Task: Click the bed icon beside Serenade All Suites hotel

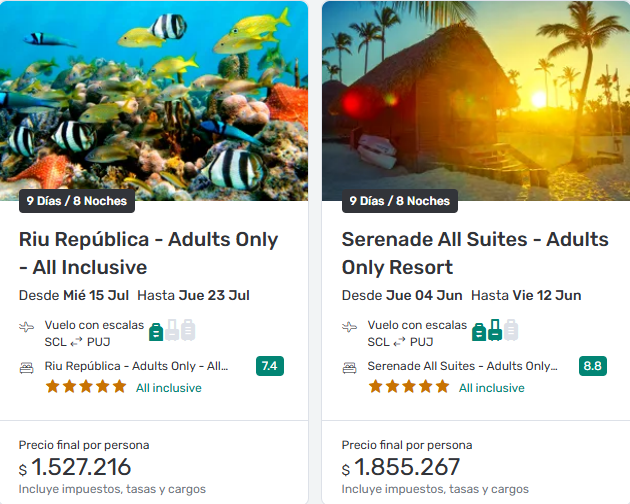Action: coord(350,367)
